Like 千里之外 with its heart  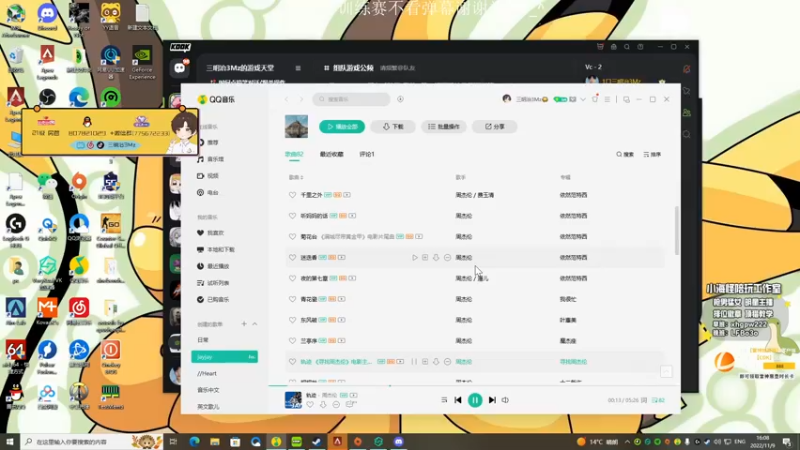292,195
